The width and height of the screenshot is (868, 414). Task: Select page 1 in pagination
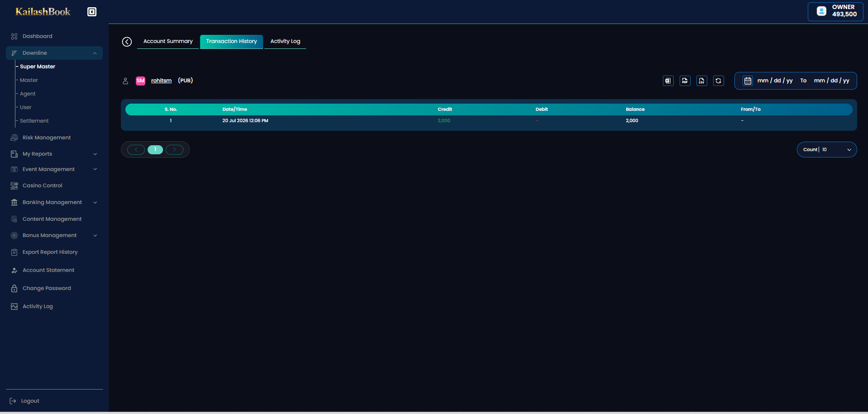[x=155, y=150]
